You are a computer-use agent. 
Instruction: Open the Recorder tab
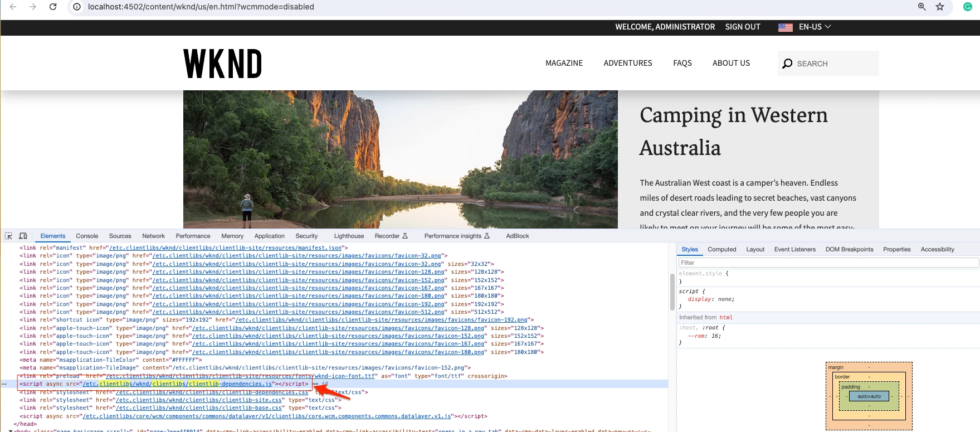[x=391, y=236]
